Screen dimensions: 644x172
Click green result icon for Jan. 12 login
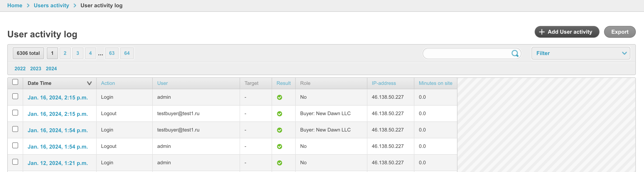coord(279,163)
